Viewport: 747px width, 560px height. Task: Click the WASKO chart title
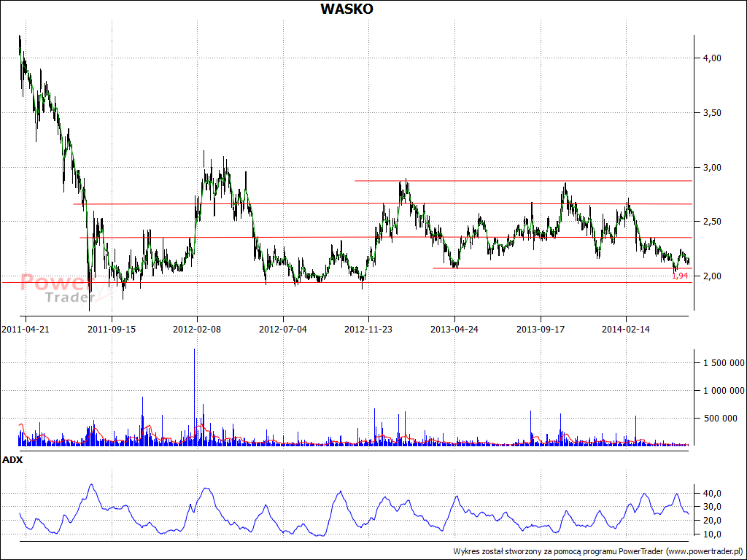pos(347,9)
